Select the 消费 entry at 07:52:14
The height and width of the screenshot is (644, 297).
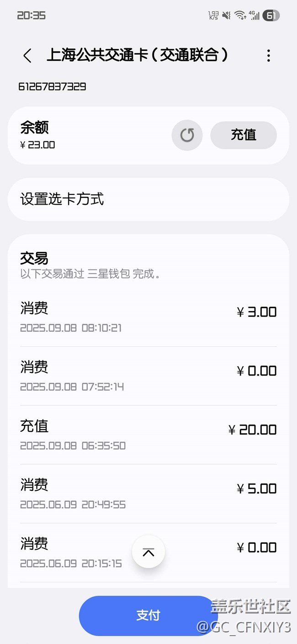pos(148,376)
